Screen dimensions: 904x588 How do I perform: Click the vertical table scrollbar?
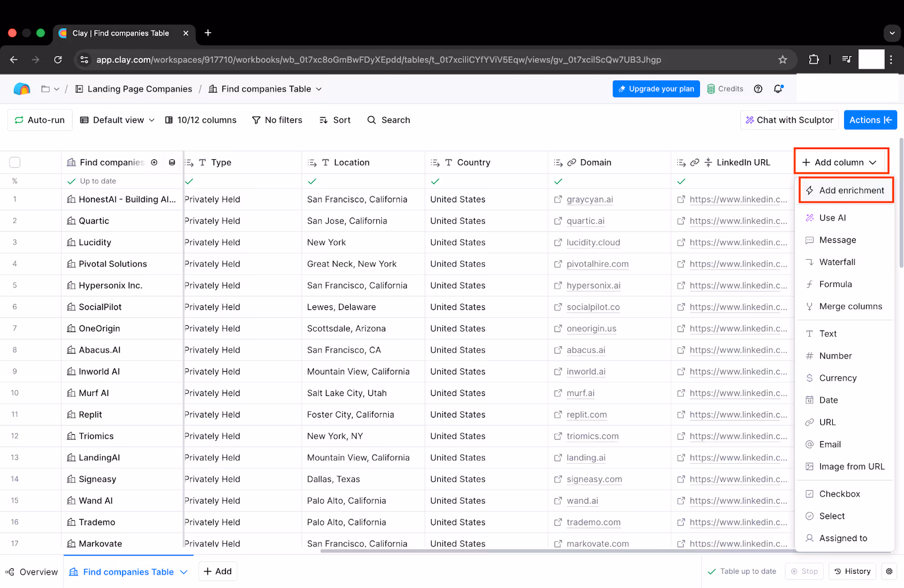(901, 202)
